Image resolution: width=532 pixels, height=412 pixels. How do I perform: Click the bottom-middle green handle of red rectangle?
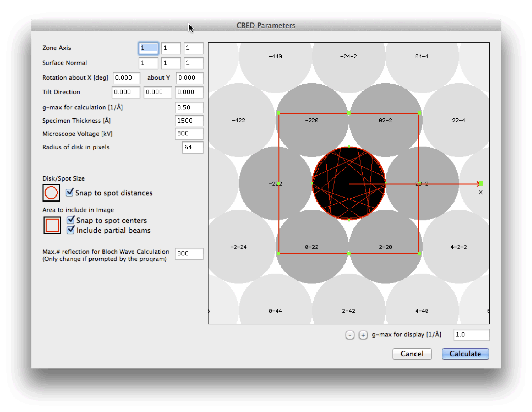pyautogui.click(x=349, y=254)
